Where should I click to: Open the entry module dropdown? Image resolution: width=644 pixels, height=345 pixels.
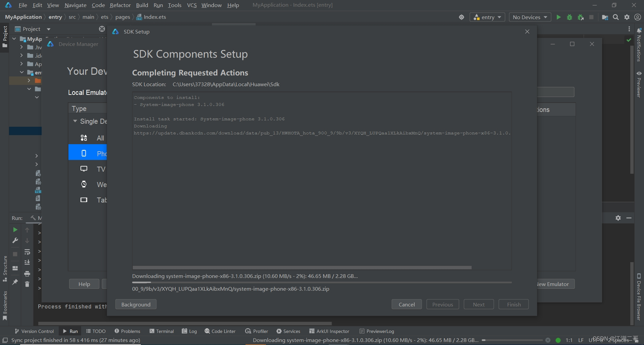487,17
